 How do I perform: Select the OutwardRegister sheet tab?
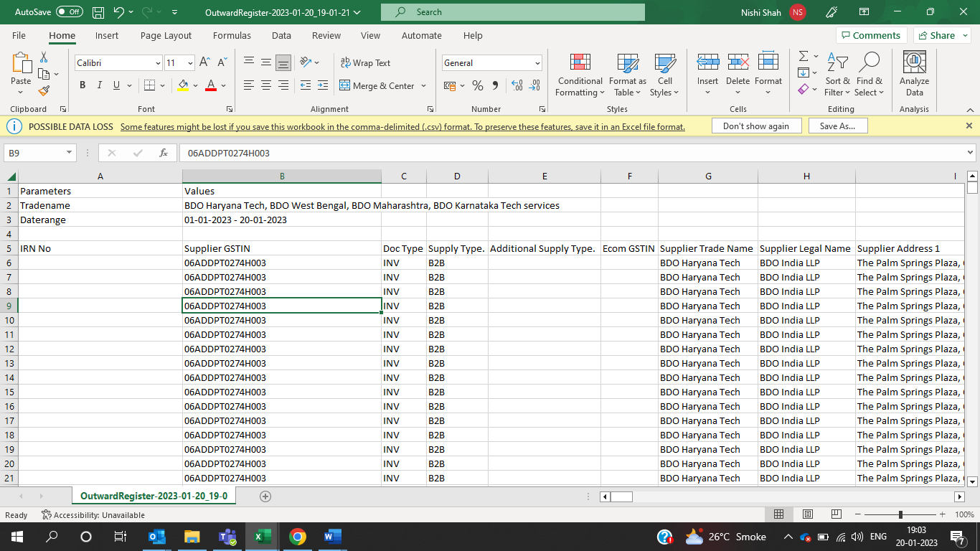[x=154, y=495]
